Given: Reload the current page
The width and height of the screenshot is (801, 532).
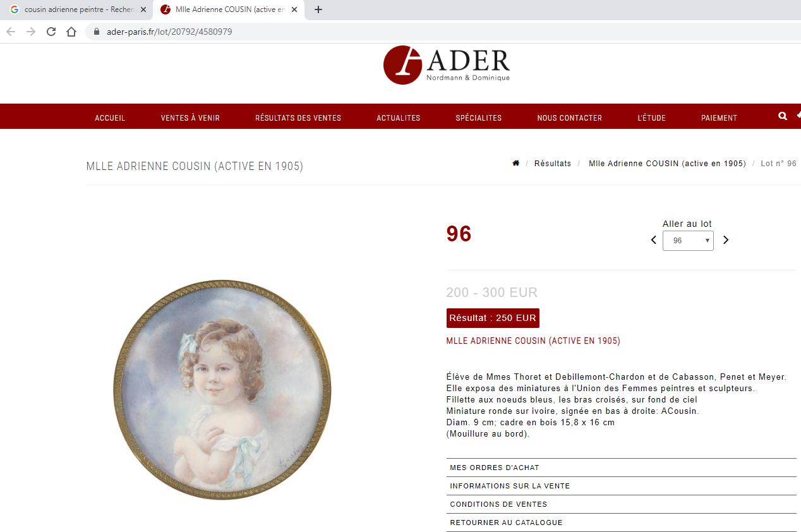Looking at the screenshot, I should [x=51, y=32].
